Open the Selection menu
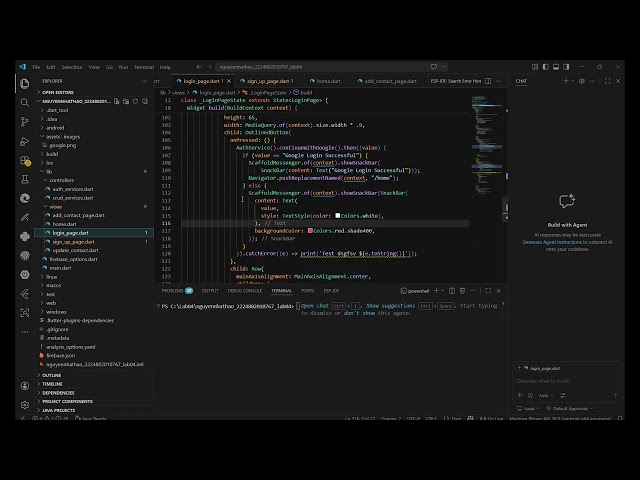 pyautogui.click(x=72, y=67)
